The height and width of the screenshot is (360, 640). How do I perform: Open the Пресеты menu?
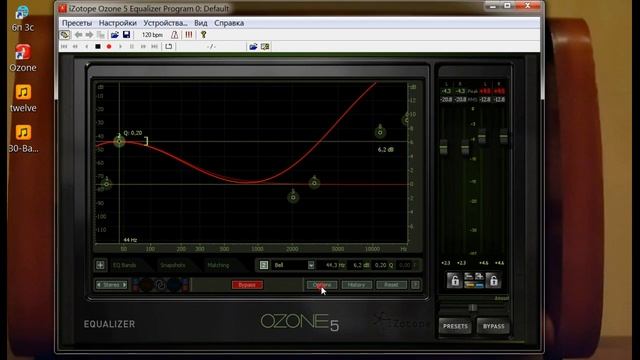click(x=77, y=23)
